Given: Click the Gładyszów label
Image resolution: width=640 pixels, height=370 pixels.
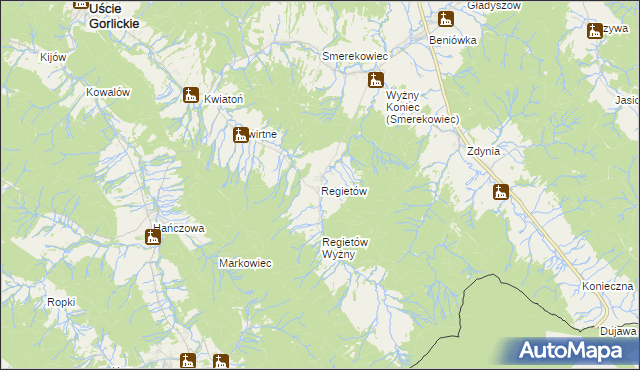Looking at the screenshot, I should pyautogui.click(x=494, y=5).
